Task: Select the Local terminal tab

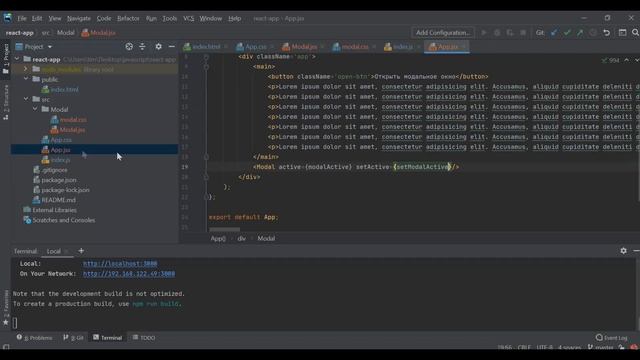Action: click(53, 251)
